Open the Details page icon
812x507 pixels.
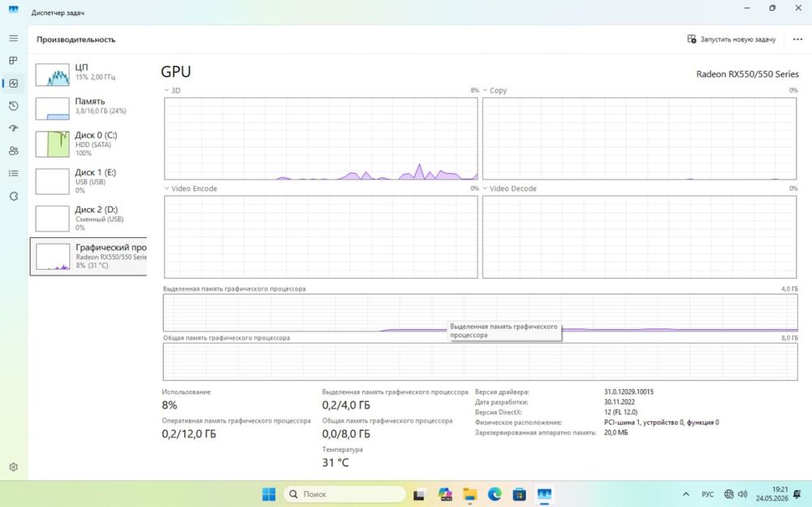pos(14,173)
